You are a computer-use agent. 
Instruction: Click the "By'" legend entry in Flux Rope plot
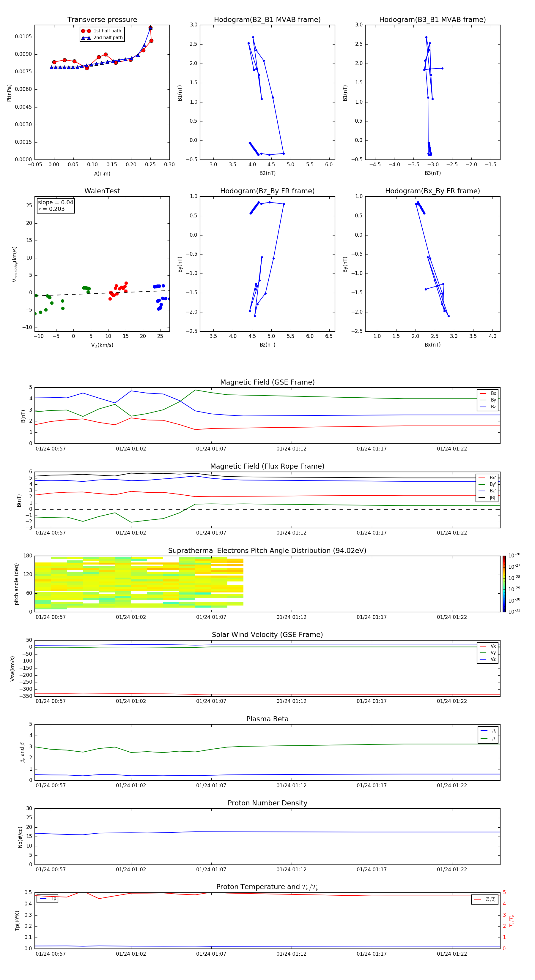487,484
